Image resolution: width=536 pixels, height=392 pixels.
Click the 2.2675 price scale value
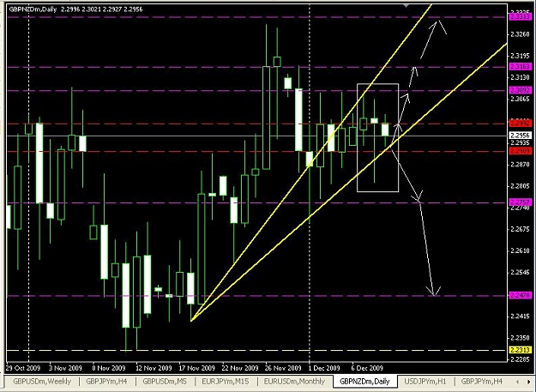coord(520,229)
